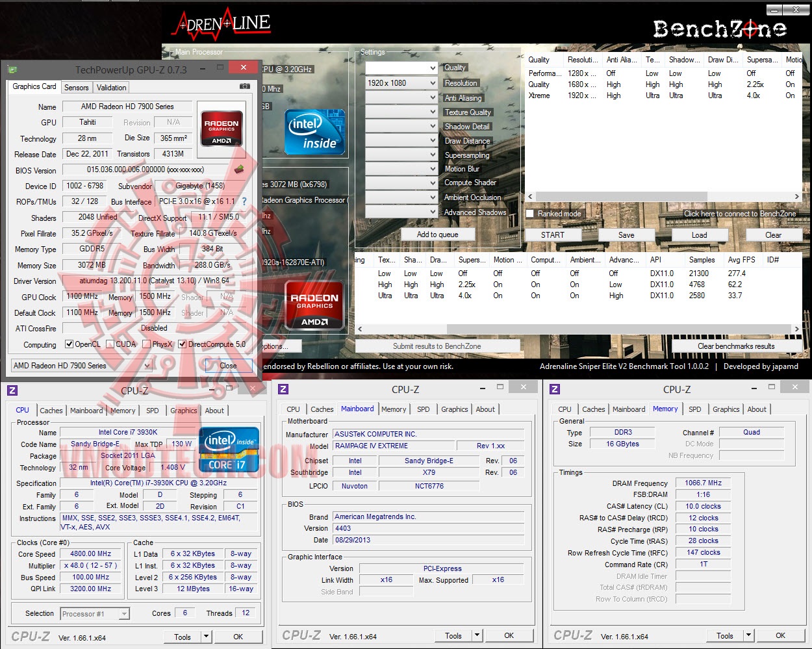Enable the Ranked mode checkbox

point(530,213)
